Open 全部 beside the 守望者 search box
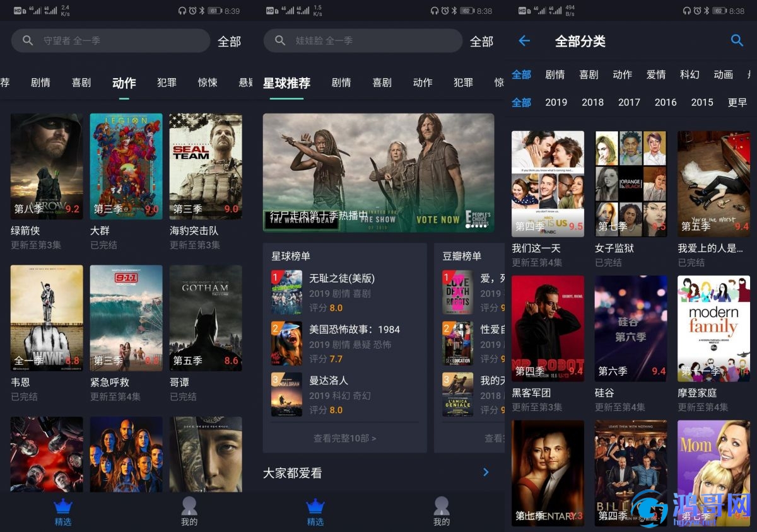Screen dimensions: 757x532 [230, 41]
